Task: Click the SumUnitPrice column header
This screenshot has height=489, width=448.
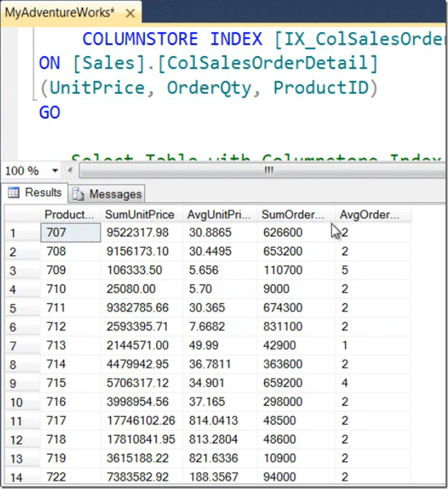Action: [142, 215]
